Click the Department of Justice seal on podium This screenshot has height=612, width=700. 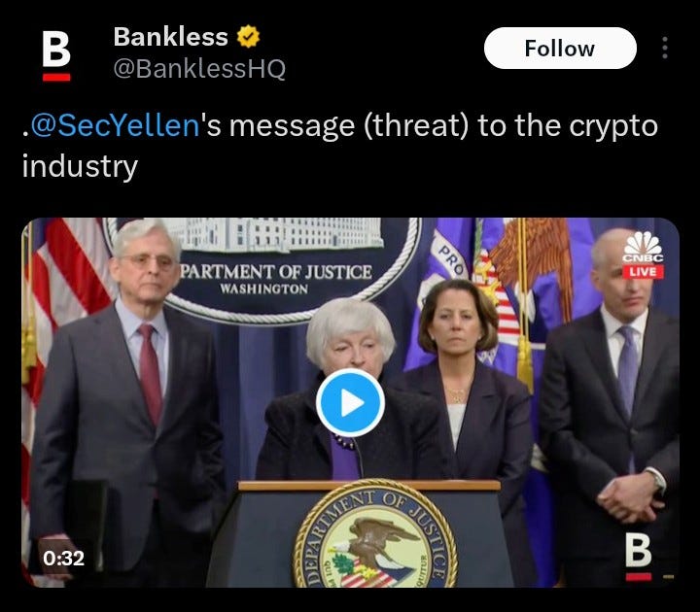(x=374, y=534)
